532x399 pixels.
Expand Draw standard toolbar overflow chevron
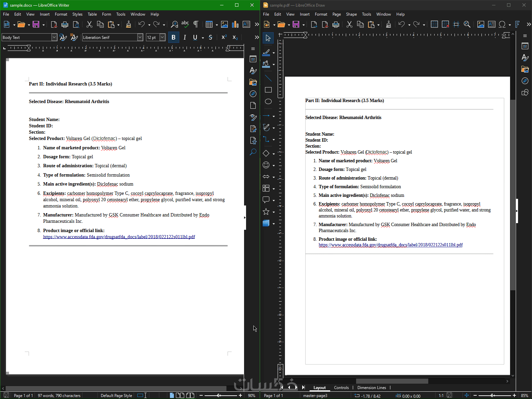coord(529,24)
